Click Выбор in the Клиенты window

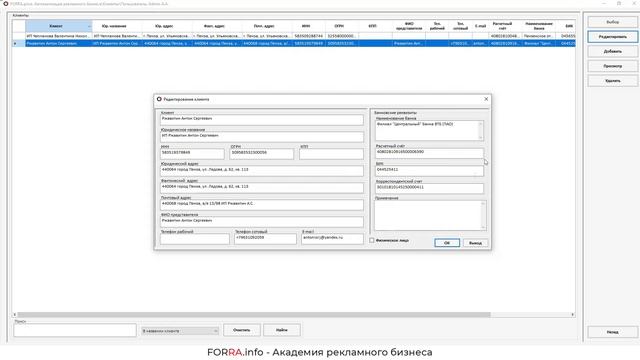click(613, 22)
